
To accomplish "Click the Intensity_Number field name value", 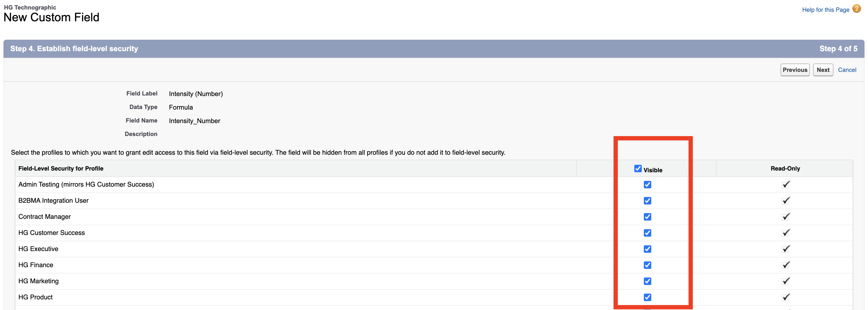I will coord(195,121).
